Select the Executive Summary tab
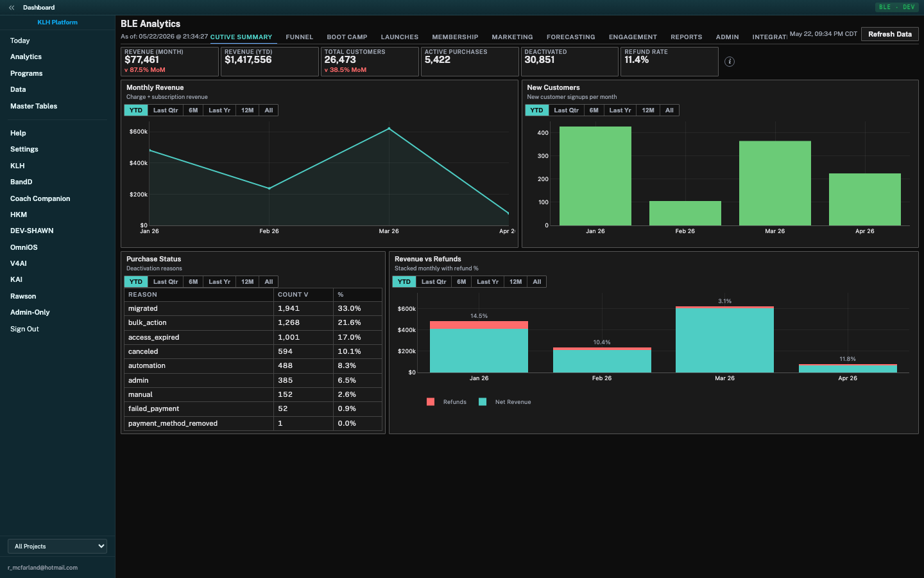924x578 pixels. [x=241, y=37]
